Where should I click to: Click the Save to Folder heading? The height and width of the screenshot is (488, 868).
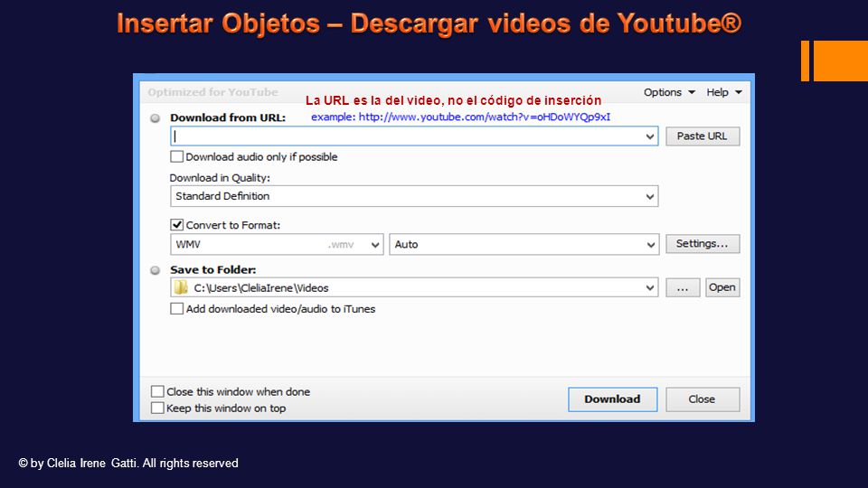[x=213, y=270]
